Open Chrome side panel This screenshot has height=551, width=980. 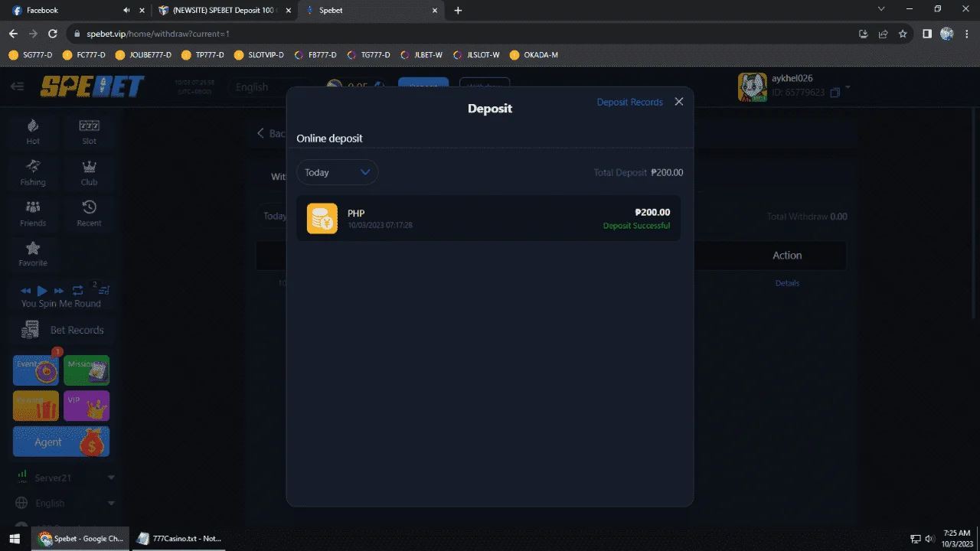pyautogui.click(x=926, y=34)
